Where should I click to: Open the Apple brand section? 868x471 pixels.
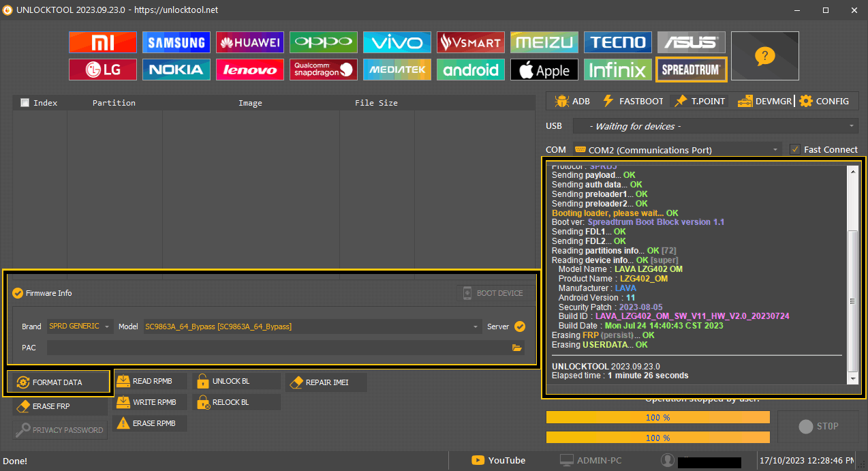coord(544,70)
